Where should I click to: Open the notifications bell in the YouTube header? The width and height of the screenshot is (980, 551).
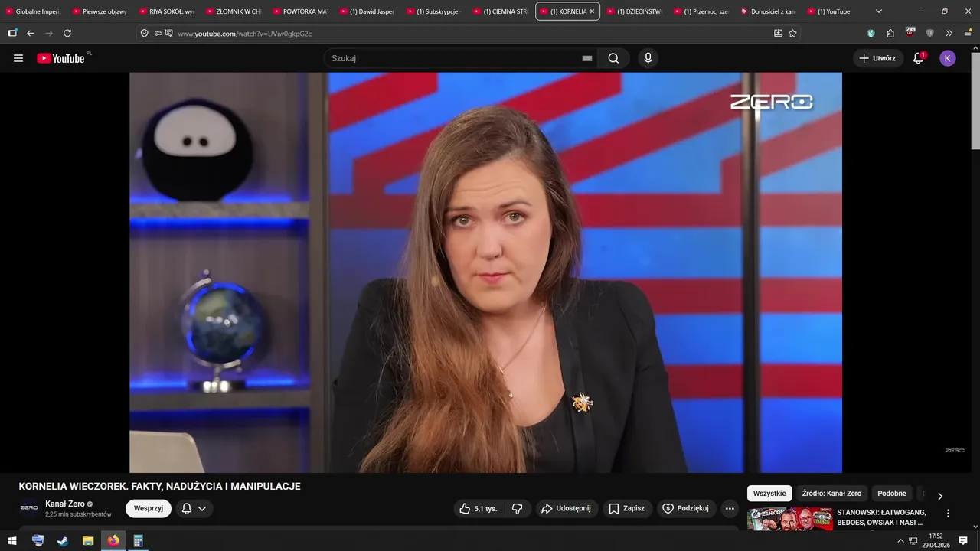(919, 58)
